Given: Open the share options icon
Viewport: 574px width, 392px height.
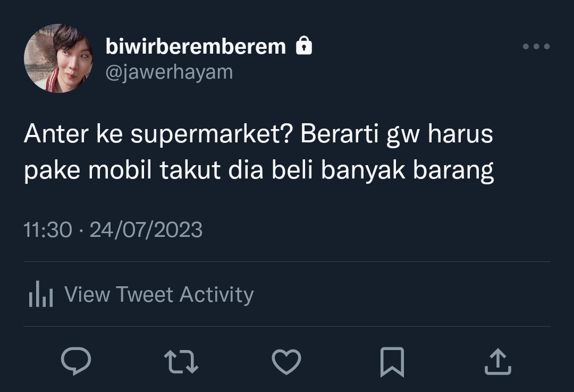Looking at the screenshot, I should 498,362.
